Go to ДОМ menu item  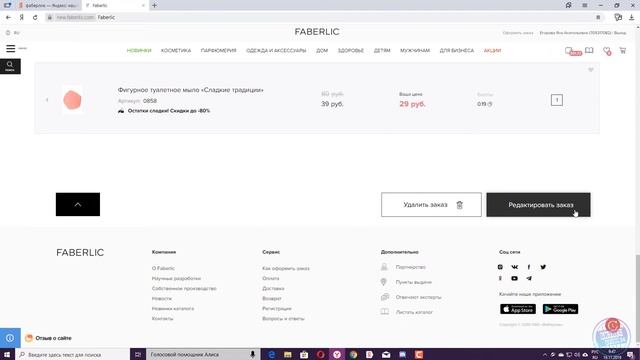tap(322, 51)
